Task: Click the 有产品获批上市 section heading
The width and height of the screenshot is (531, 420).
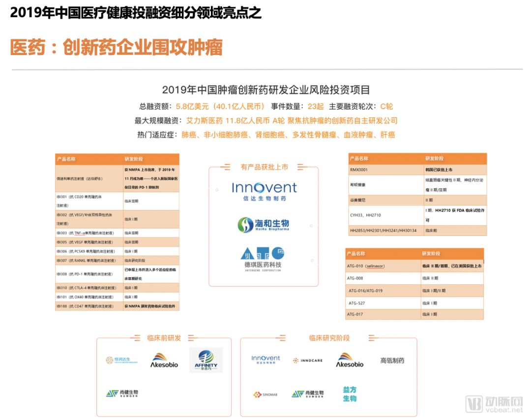Action: [x=264, y=167]
